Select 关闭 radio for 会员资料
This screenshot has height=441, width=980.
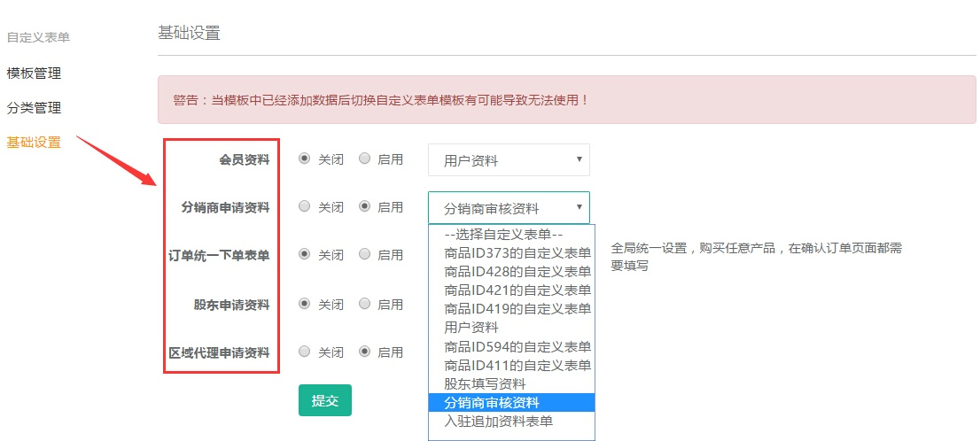[305, 159]
